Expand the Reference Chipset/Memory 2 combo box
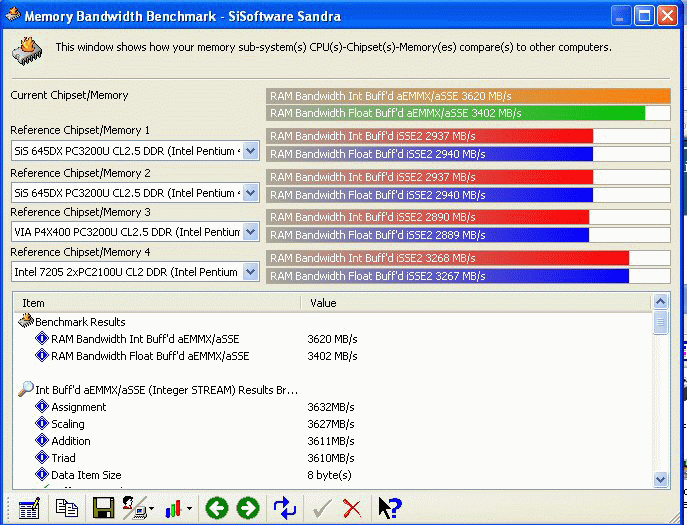The height and width of the screenshot is (525, 687). click(250, 192)
